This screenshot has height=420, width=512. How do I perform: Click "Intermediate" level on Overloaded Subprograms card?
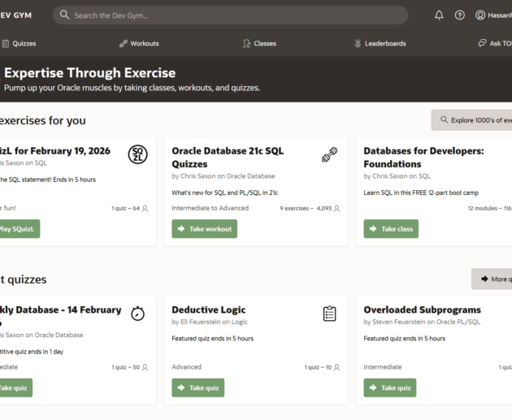[383, 367]
